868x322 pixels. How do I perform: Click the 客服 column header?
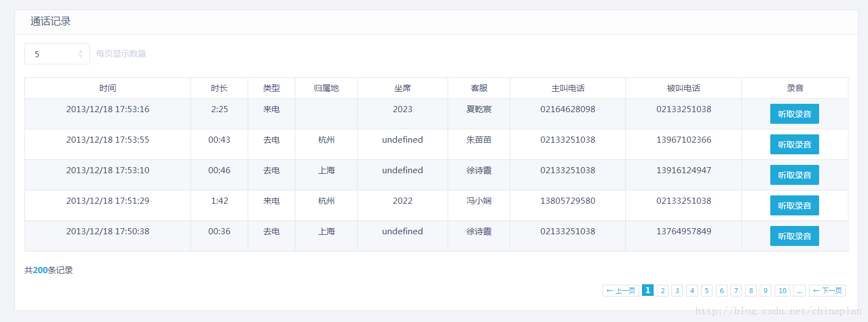479,88
